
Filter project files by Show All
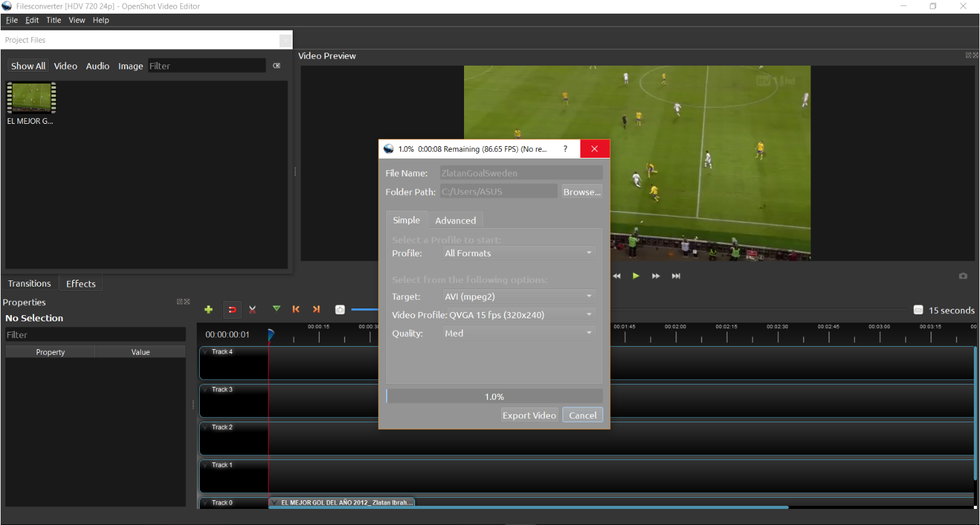pos(28,66)
